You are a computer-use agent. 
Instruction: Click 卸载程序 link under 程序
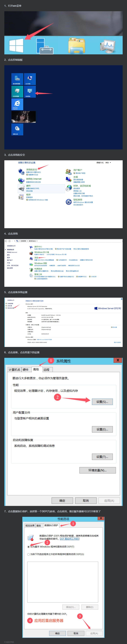click(29, 197)
